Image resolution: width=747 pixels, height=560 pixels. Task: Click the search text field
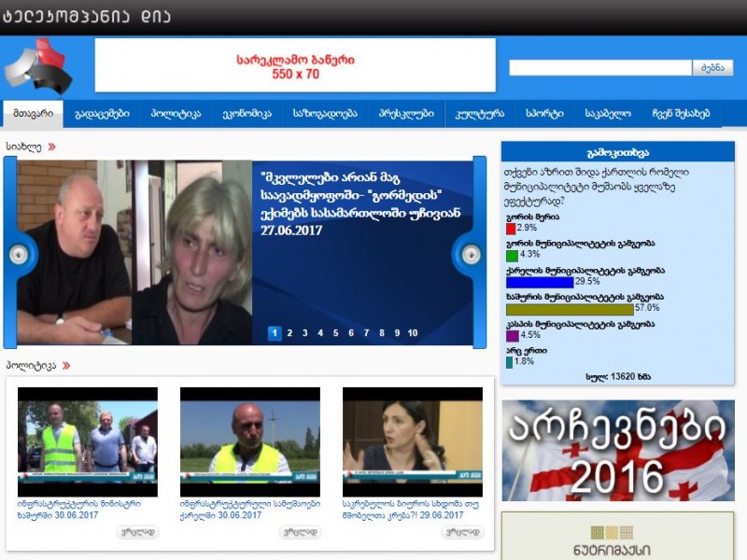click(x=599, y=68)
